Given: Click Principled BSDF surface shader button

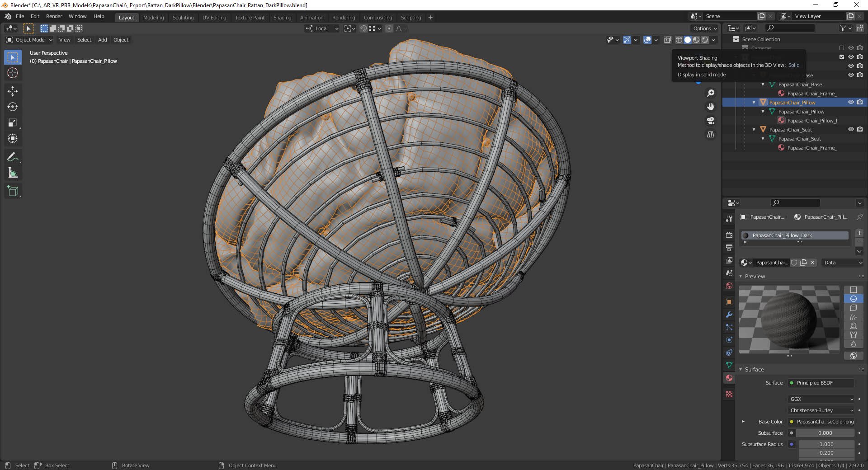Looking at the screenshot, I should coord(821,383).
